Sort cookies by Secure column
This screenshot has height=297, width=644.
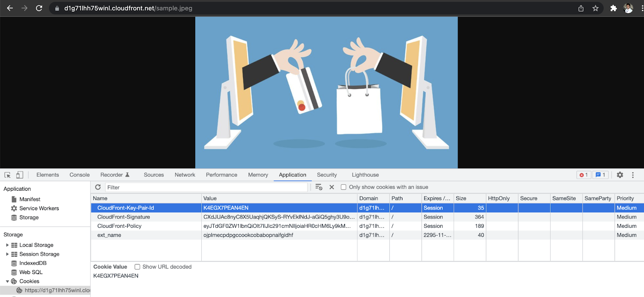pos(534,198)
